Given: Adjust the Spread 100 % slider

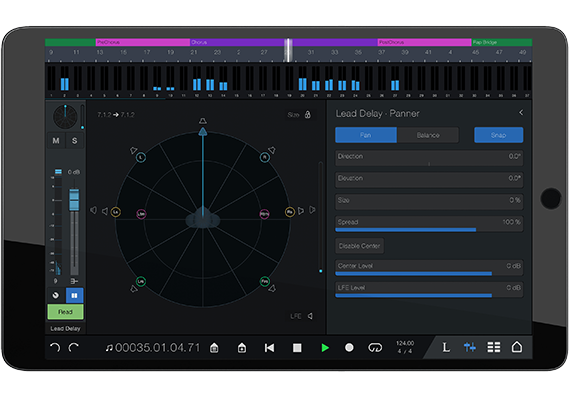Looking at the screenshot, I should point(429,224).
